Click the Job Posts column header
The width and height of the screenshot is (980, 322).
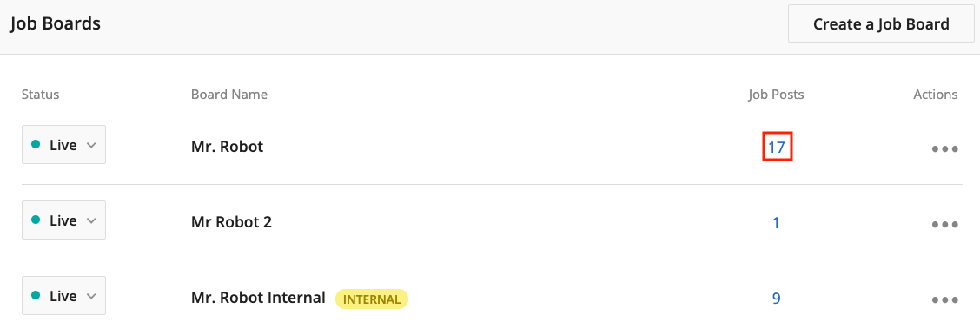click(x=776, y=95)
